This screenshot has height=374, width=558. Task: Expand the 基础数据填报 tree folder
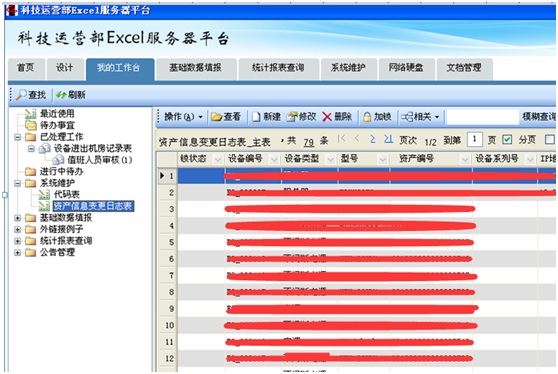(x=17, y=218)
